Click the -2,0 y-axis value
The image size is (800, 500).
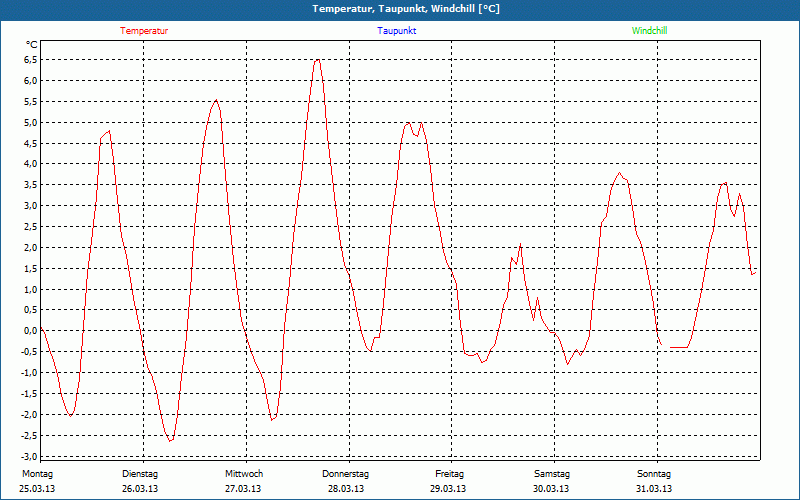click(29, 414)
